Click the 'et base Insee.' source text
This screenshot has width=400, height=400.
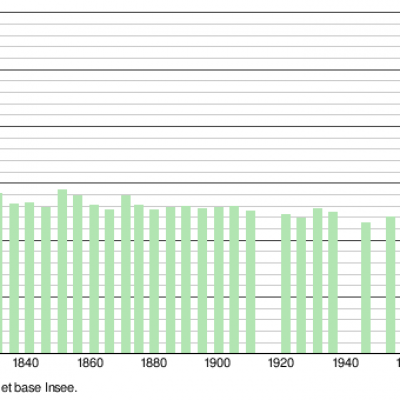click(x=39, y=388)
